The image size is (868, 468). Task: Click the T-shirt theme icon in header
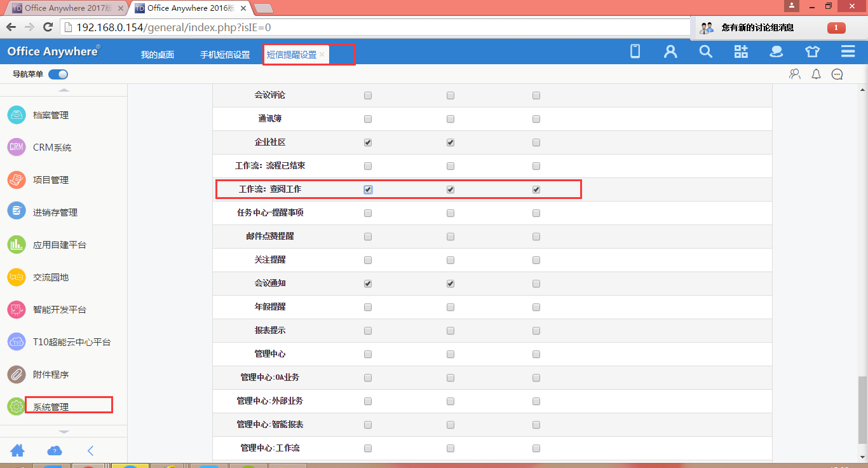pos(812,52)
